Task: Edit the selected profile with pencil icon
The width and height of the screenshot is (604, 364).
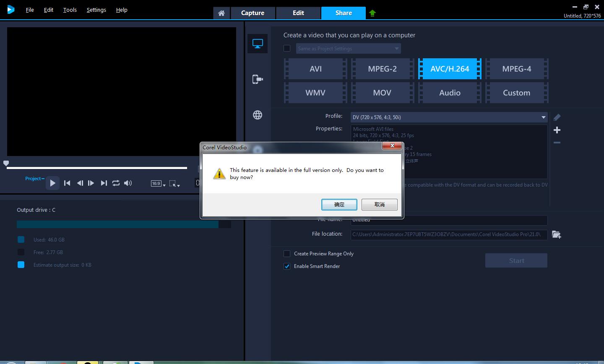Action: click(x=557, y=117)
